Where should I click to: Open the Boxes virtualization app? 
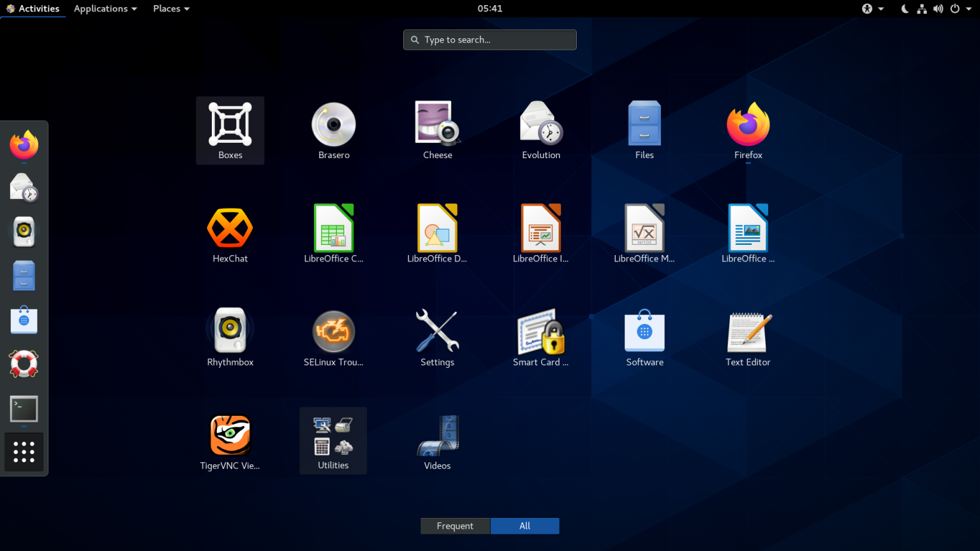230,124
